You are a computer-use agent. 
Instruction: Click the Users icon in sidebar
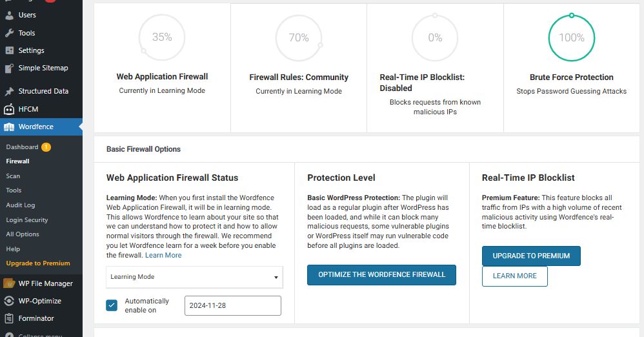coord(9,15)
